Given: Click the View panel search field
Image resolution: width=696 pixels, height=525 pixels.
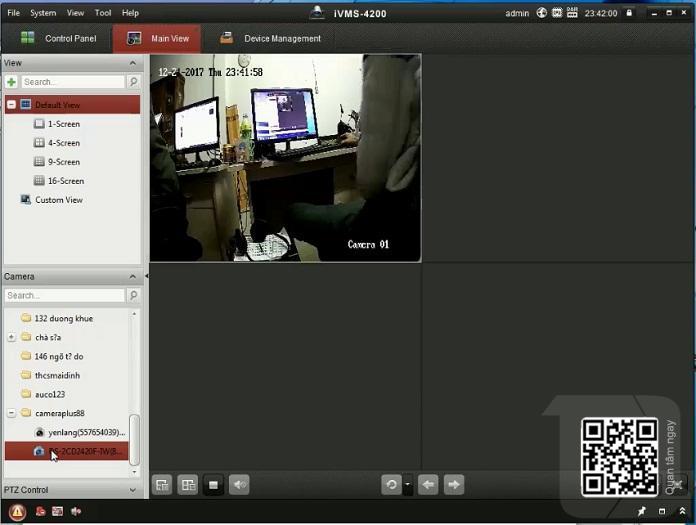Looking at the screenshot, I should [73, 82].
